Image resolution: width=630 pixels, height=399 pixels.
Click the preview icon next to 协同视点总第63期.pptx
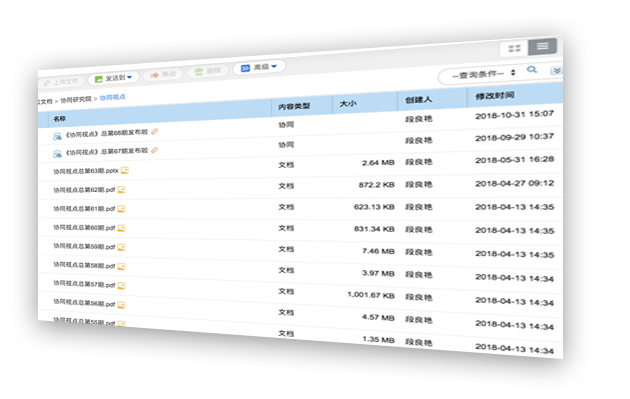tap(125, 170)
